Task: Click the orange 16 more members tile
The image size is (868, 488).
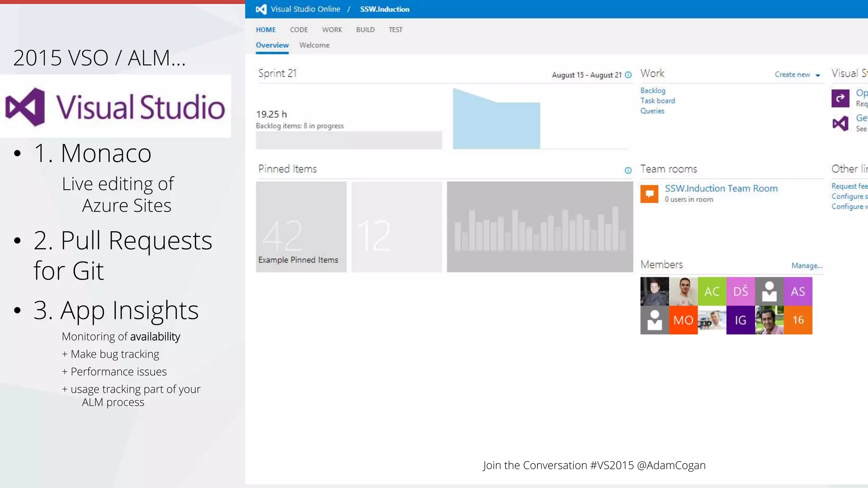Action: pos(798,320)
